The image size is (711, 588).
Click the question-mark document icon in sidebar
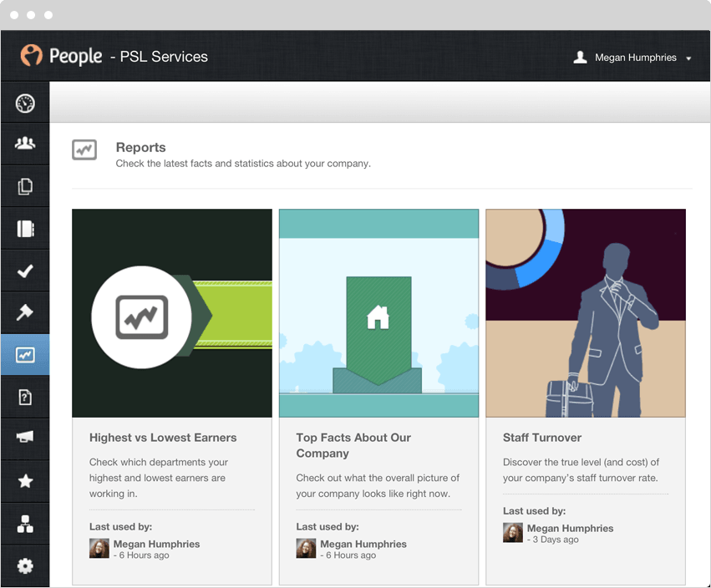coord(25,397)
